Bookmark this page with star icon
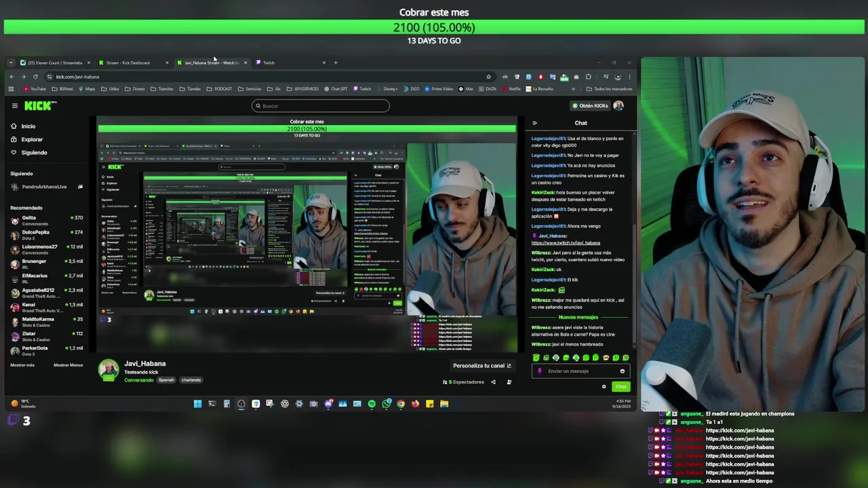The image size is (868, 488). (x=488, y=77)
